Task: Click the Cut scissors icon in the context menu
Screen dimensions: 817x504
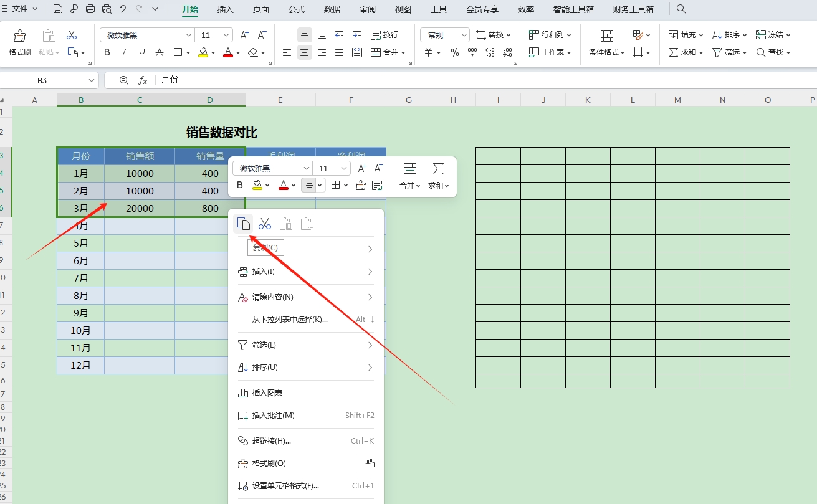Action: (265, 224)
